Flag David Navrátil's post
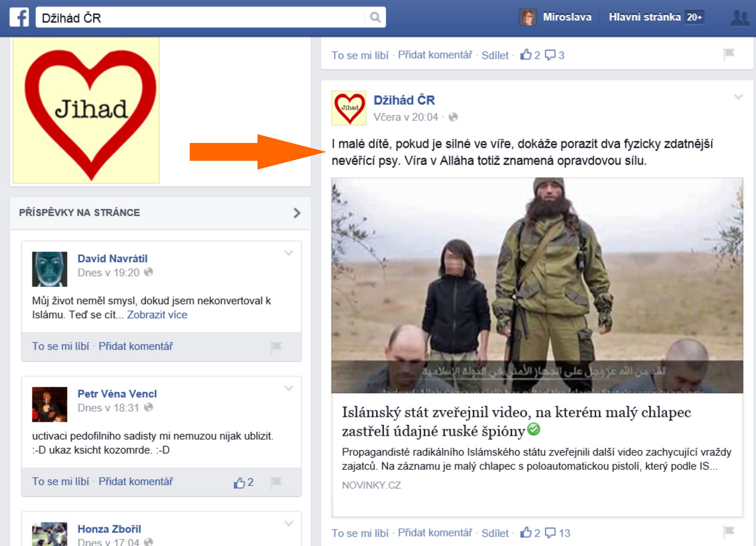Viewport: 756px width, 546px height. pos(276,347)
